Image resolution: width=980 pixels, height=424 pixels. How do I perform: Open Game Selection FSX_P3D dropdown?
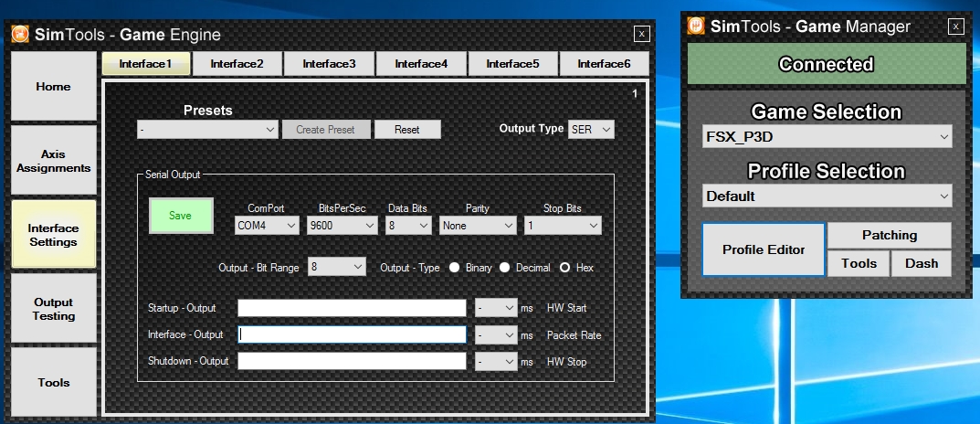(827, 136)
